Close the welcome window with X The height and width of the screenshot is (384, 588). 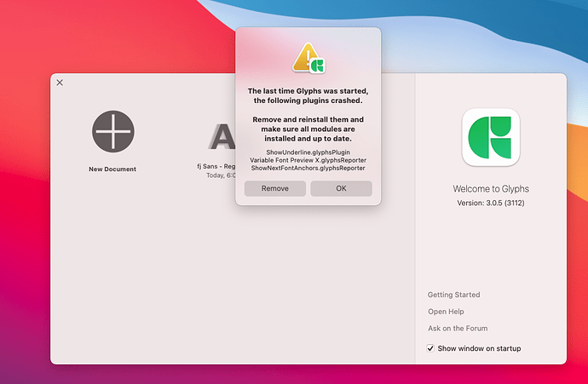(60, 83)
